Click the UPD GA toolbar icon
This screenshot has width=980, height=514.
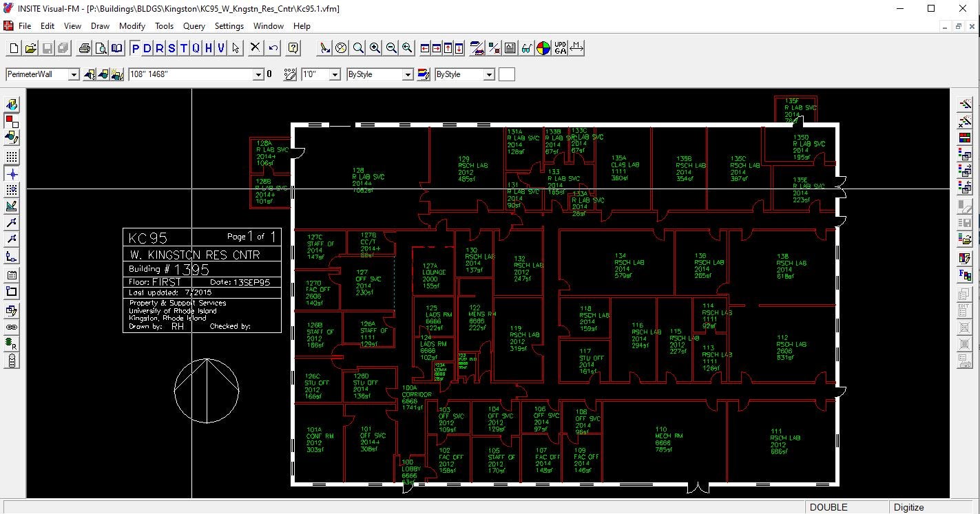(560, 48)
